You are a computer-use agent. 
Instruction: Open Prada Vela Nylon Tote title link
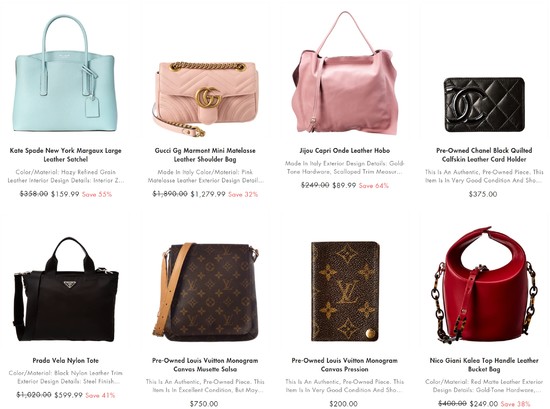point(66,360)
